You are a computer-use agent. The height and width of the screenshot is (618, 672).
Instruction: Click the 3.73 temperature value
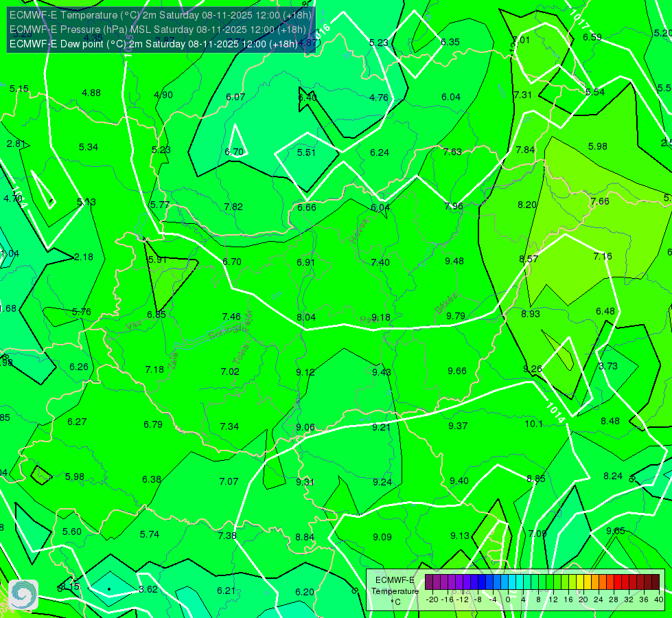[x=608, y=366]
